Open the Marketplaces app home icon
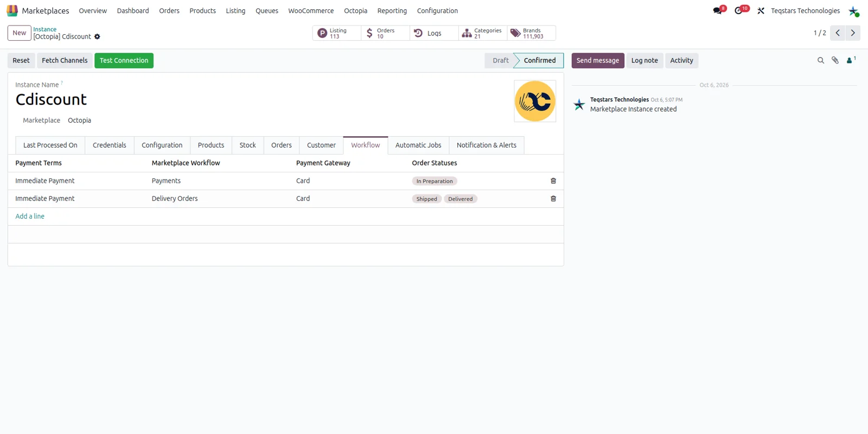 pos(12,11)
